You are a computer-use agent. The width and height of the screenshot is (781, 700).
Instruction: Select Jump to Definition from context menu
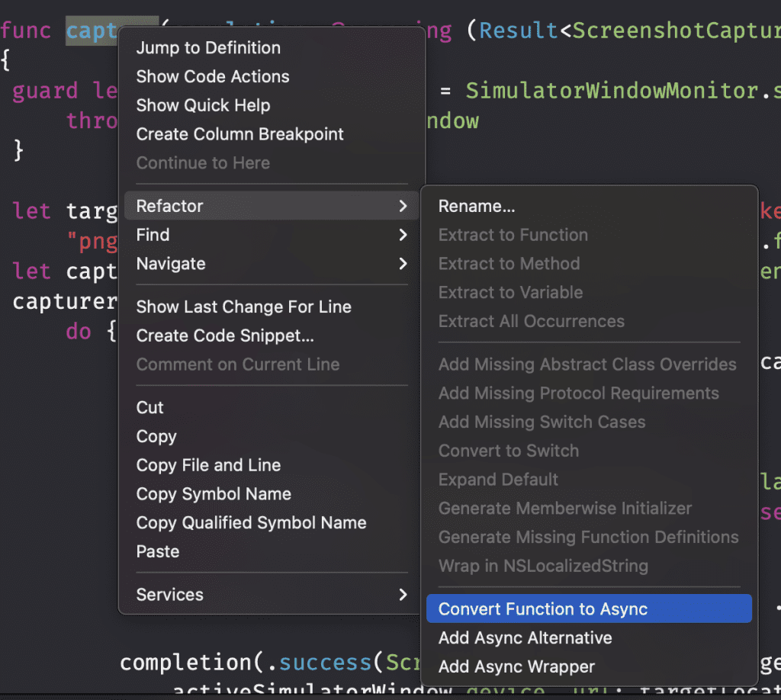click(x=207, y=47)
